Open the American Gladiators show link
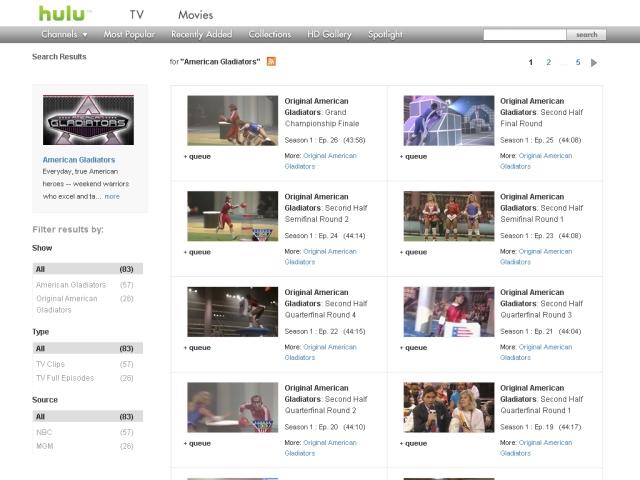640x480 pixels. (x=79, y=160)
